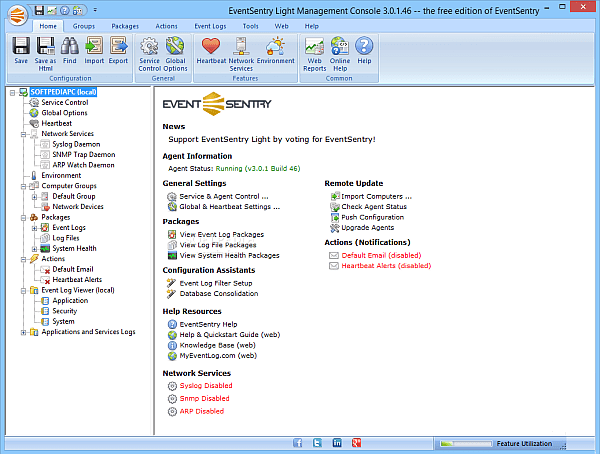Switch to the Packages ribbon tab
600x454 pixels.
coord(125,26)
